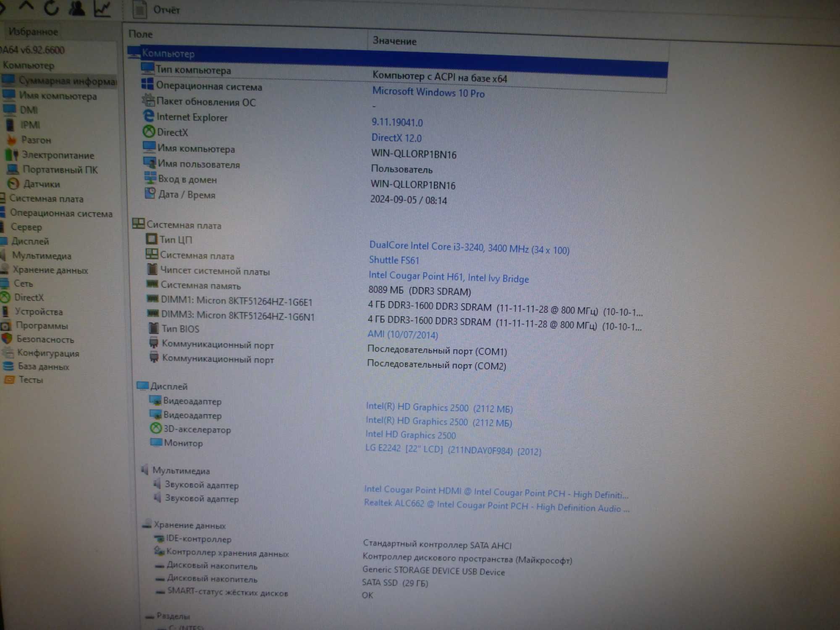Screen dimensions: 840x630
Task: Click the Датчики sensor icon
Action: tap(13, 184)
